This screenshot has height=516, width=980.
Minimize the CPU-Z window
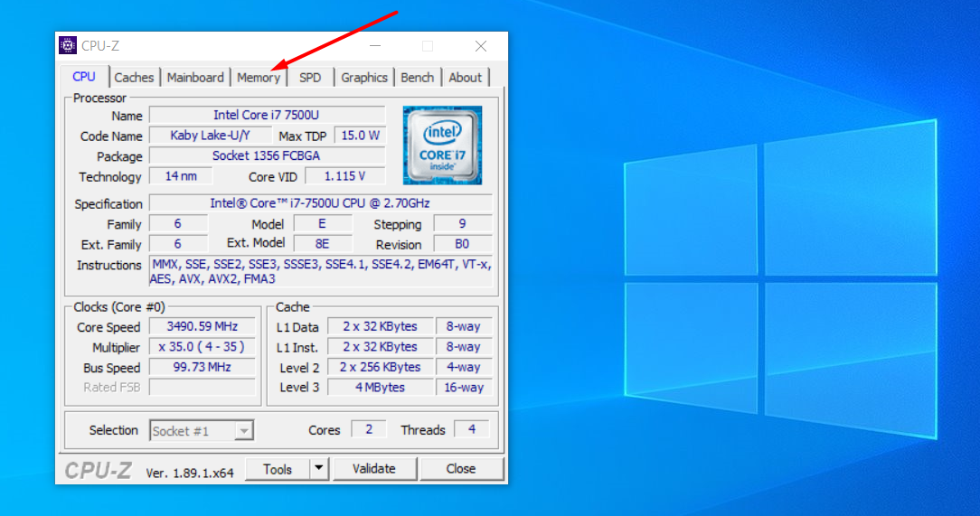click(x=375, y=45)
